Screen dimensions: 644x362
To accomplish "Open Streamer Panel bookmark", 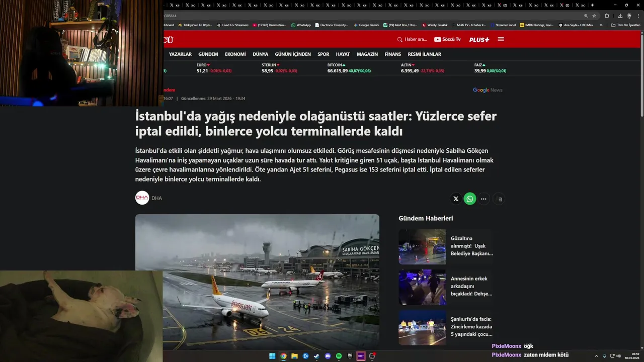I will click(x=503, y=25).
